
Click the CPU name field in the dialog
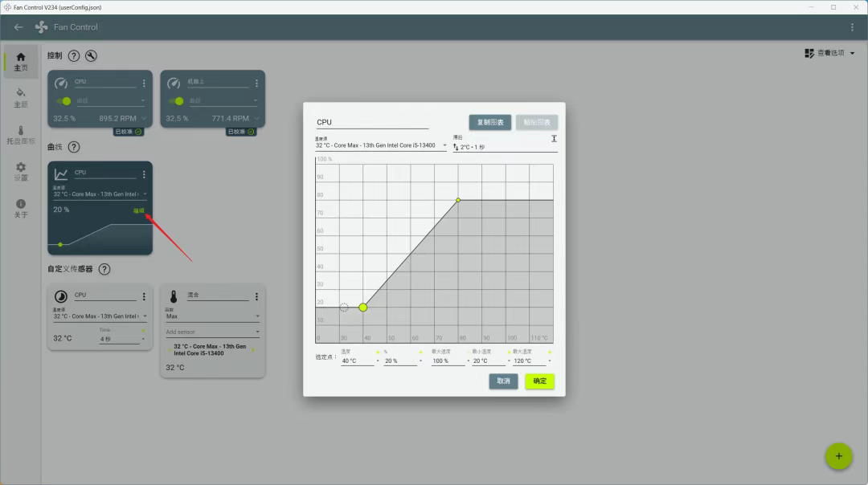tap(372, 122)
